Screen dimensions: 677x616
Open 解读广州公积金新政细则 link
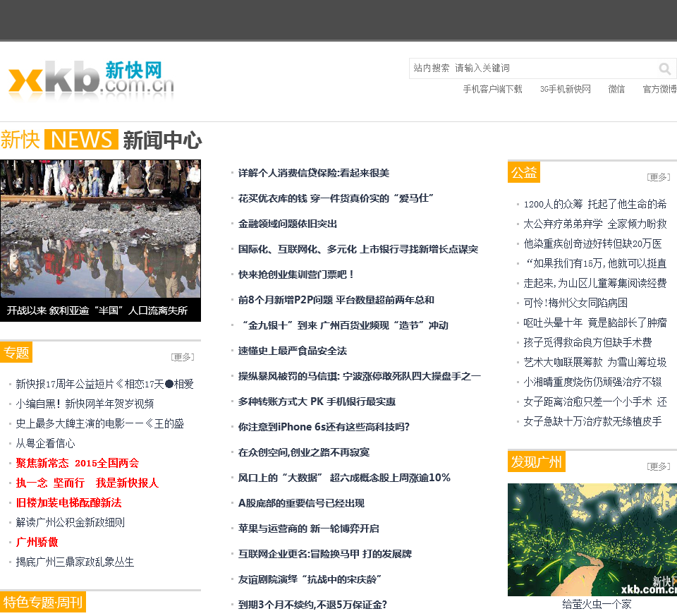[x=70, y=523]
